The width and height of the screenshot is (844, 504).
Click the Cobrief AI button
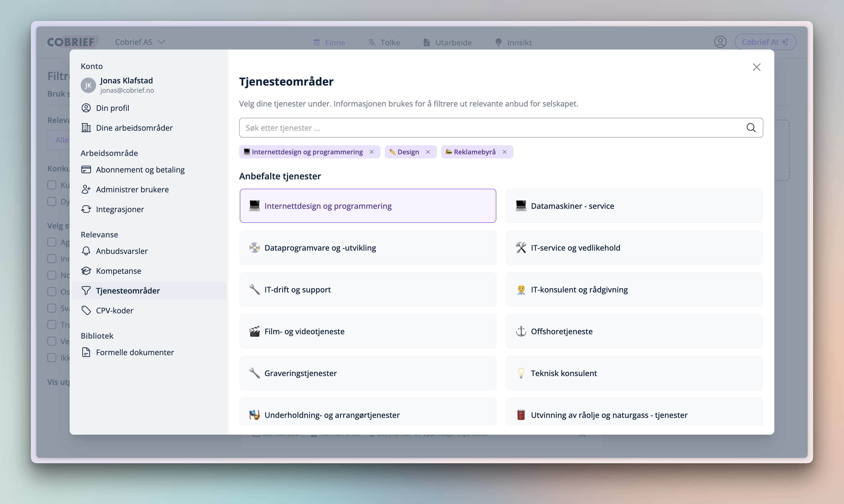(765, 42)
